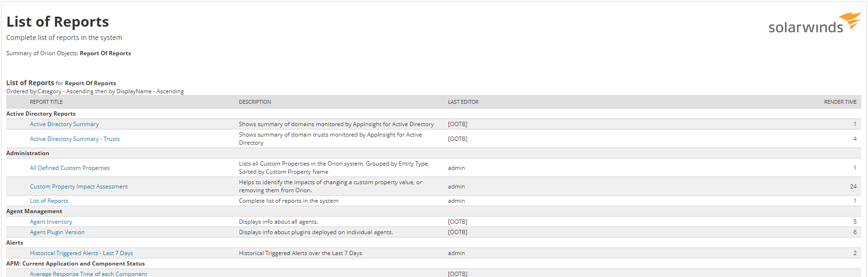Viewport: 868px width, 277px height.
Task: Click the REPORT TITLE column header
Action: point(46,102)
